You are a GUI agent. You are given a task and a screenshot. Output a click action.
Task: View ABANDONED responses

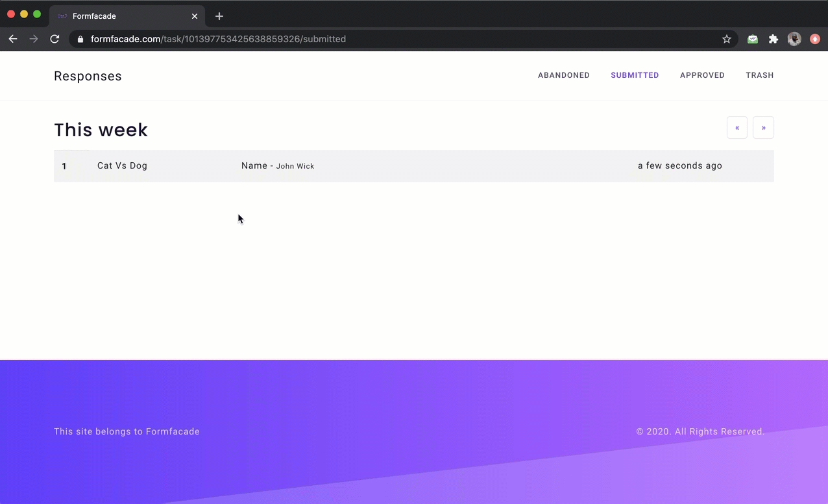coord(564,75)
